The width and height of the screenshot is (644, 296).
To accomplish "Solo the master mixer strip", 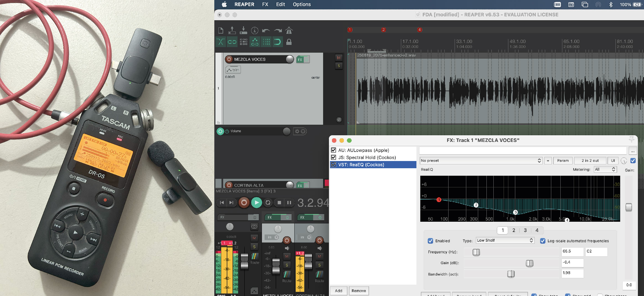I will click(x=254, y=247).
